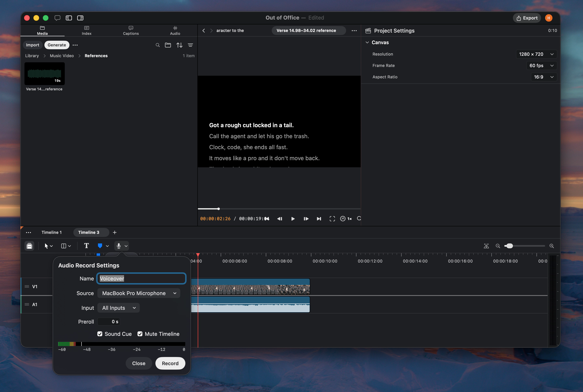Click the sort arrows icon in media panel

coord(179,45)
